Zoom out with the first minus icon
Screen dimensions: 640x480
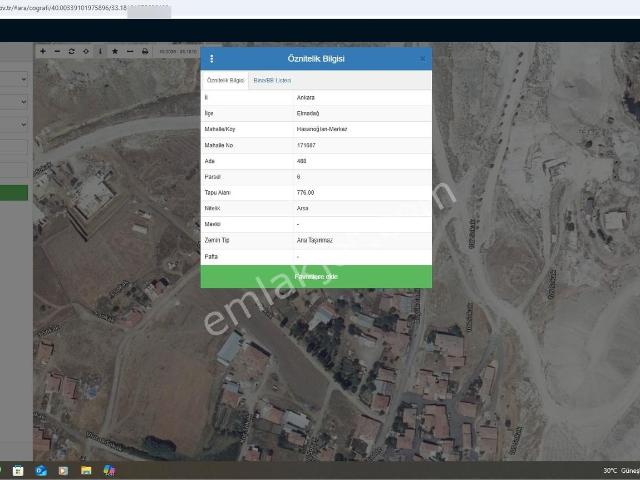(x=57, y=51)
